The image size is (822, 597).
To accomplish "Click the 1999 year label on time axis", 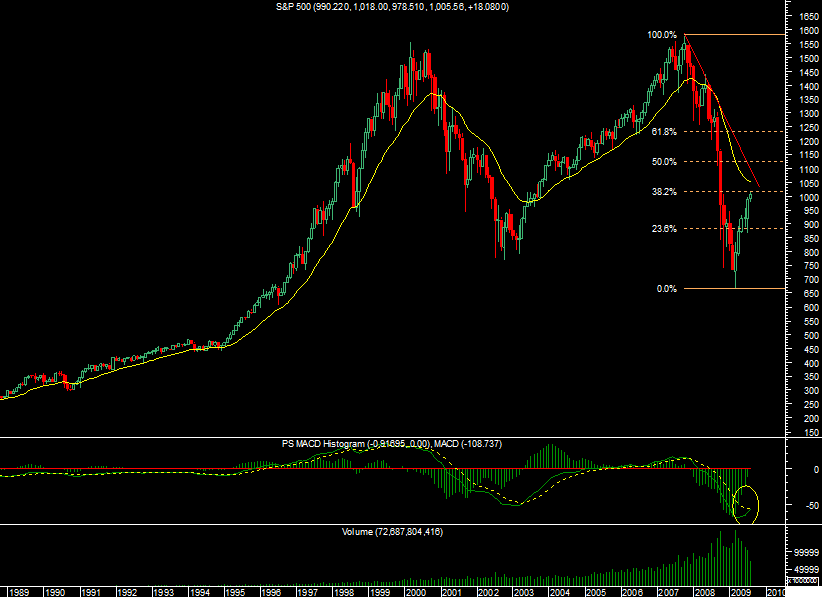I will coord(380,592).
